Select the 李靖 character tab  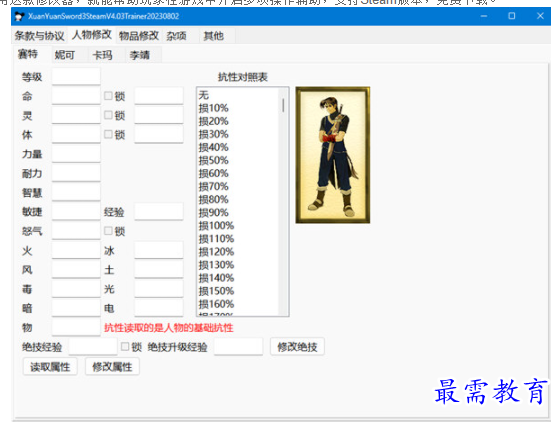click(140, 55)
